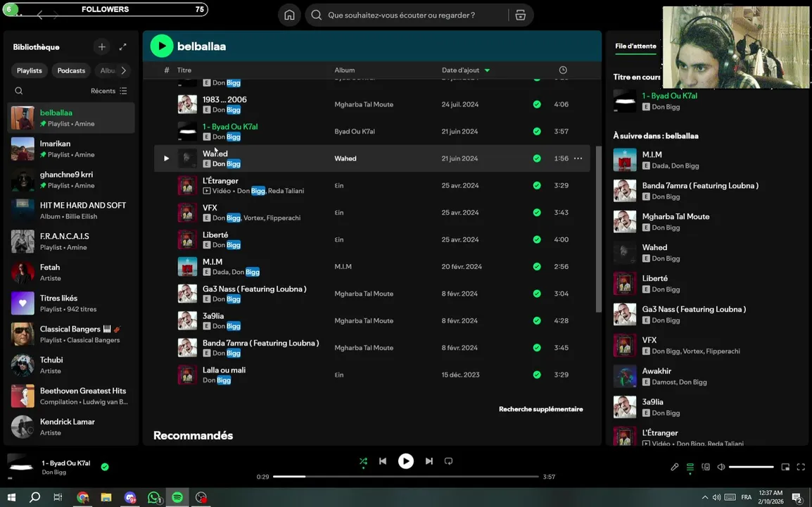Toggle the queue view icon
812x507 pixels.
pos(690,467)
